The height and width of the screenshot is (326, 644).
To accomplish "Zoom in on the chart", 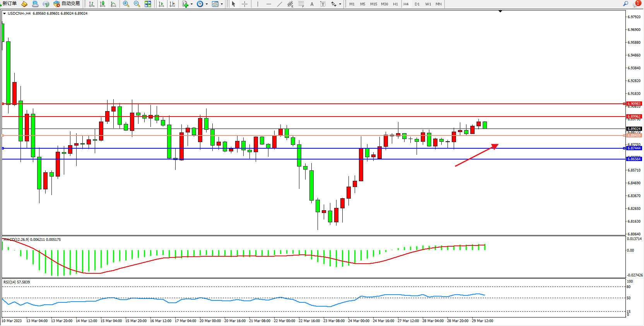I will pos(126,4).
